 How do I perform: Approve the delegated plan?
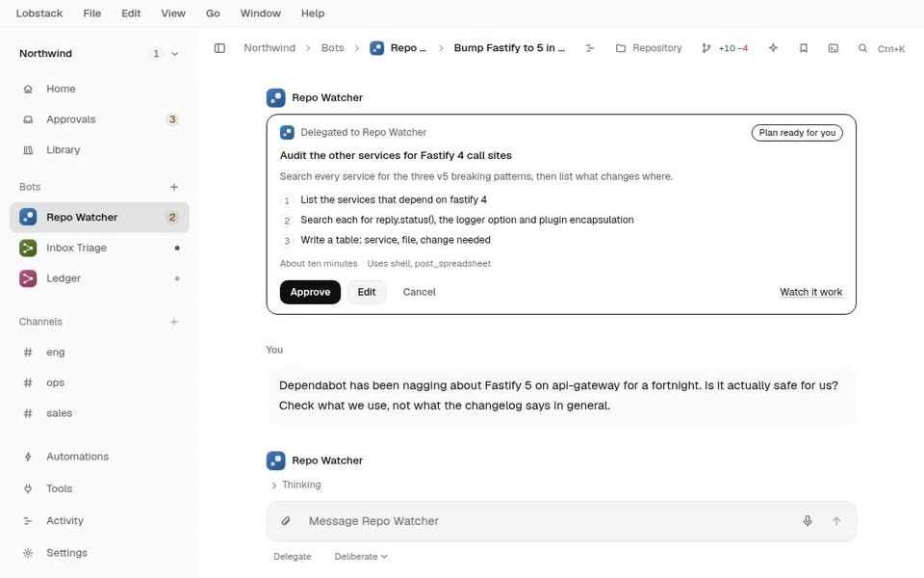click(310, 292)
